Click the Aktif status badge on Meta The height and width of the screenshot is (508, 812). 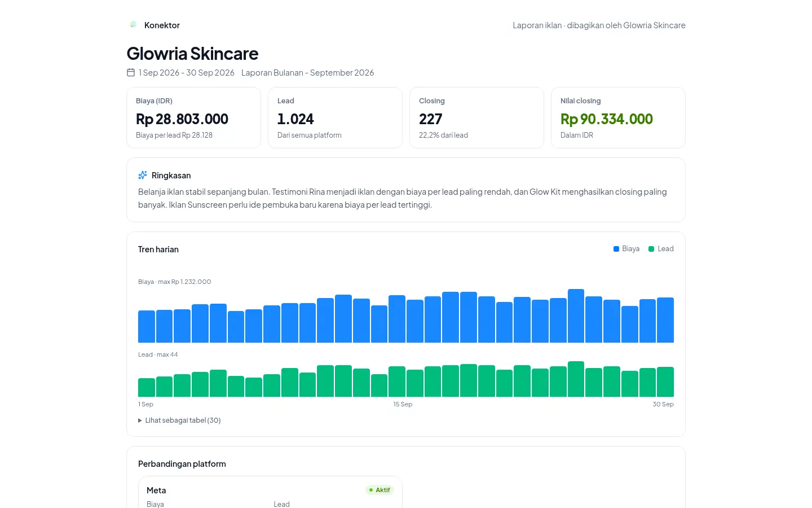tap(379, 490)
